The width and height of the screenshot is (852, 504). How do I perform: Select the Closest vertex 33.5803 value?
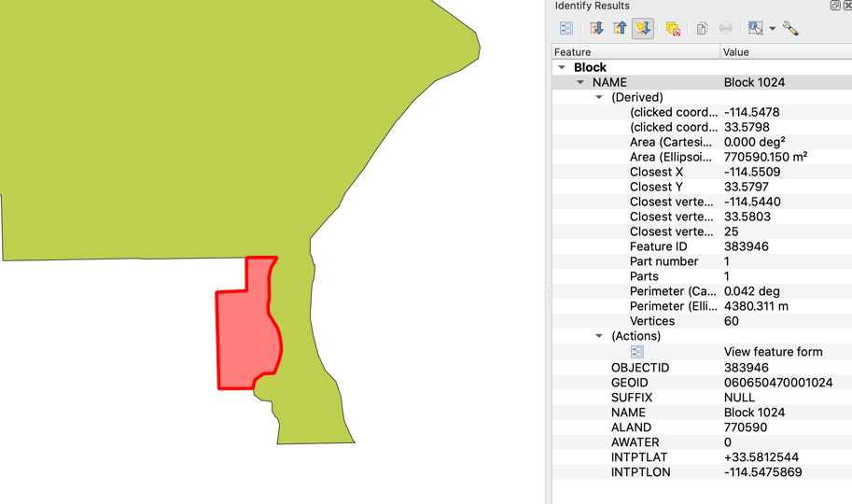tap(747, 217)
